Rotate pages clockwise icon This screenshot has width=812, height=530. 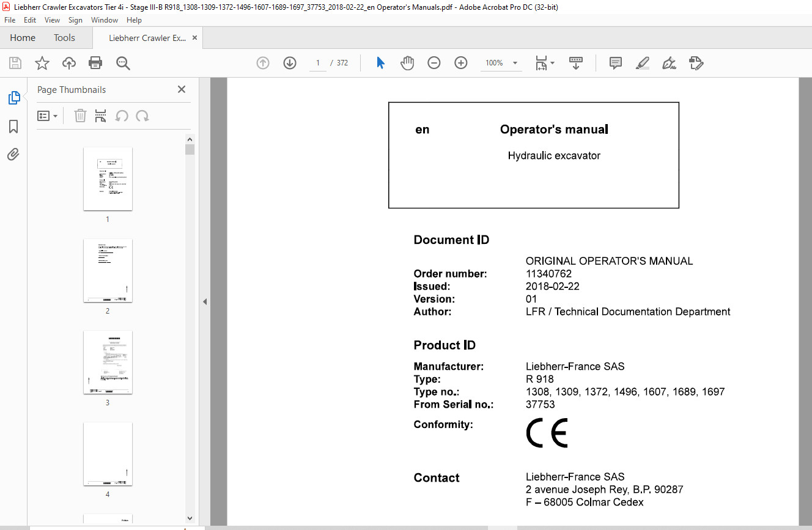tap(142, 116)
